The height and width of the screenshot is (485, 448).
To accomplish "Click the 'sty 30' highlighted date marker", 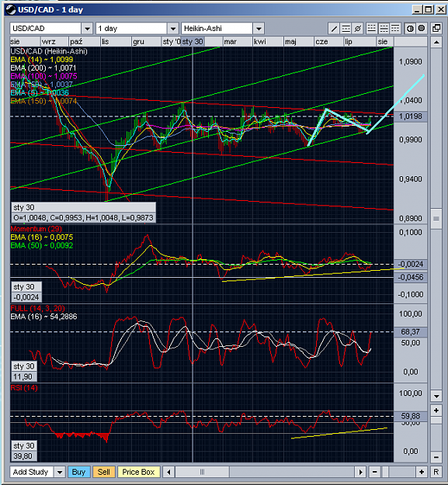I will tap(193, 42).
